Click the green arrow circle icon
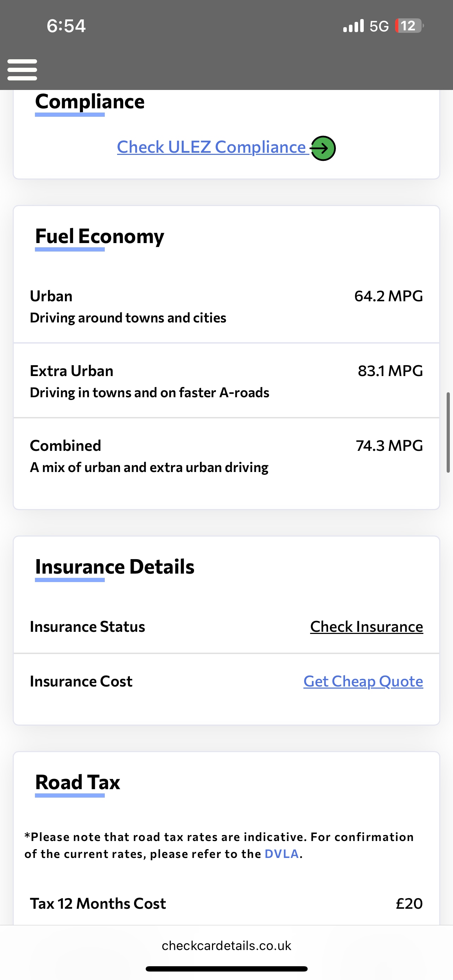The height and width of the screenshot is (980, 453). coord(323,149)
